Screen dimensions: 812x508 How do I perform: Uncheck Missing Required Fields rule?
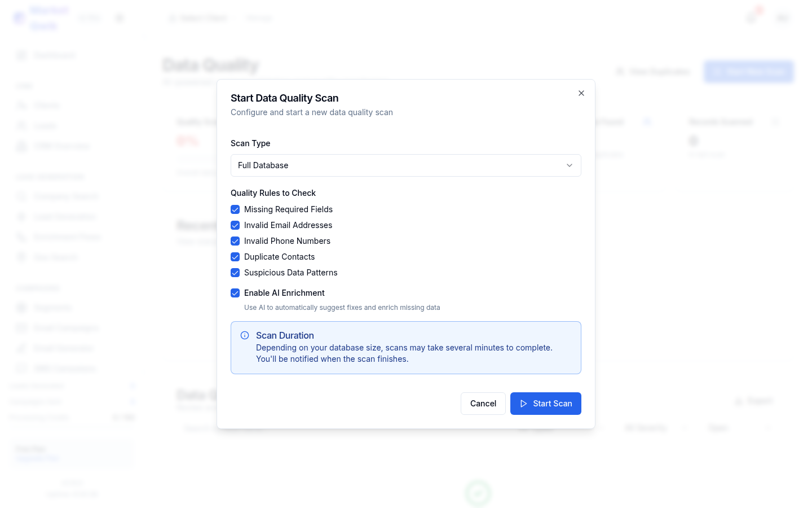pyautogui.click(x=235, y=209)
